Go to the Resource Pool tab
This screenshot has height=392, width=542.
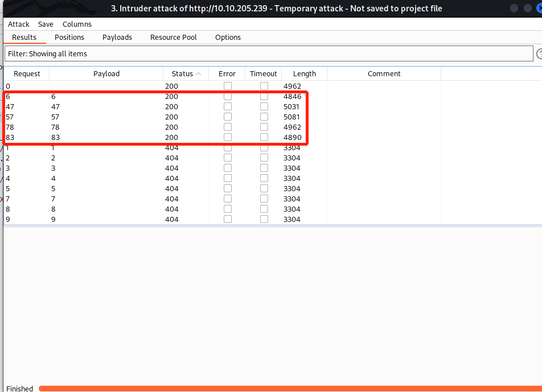[x=173, y=37]
